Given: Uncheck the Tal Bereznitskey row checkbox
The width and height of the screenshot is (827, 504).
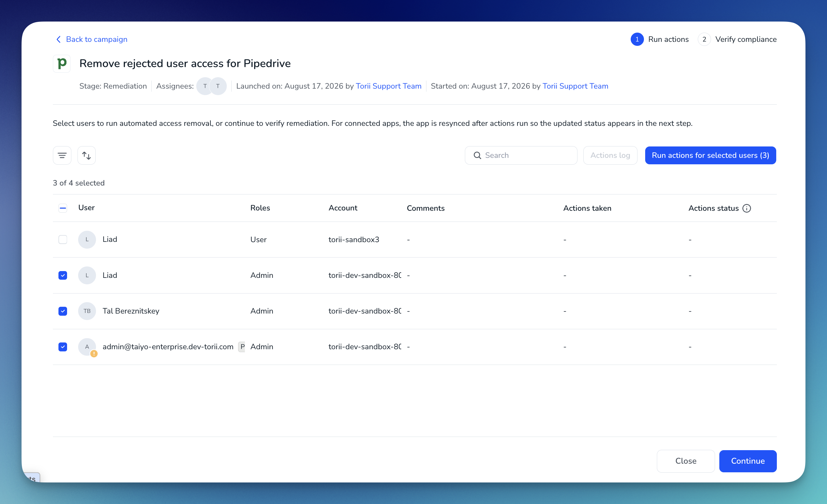Looking at the screenshot, I should coord(63,311).
